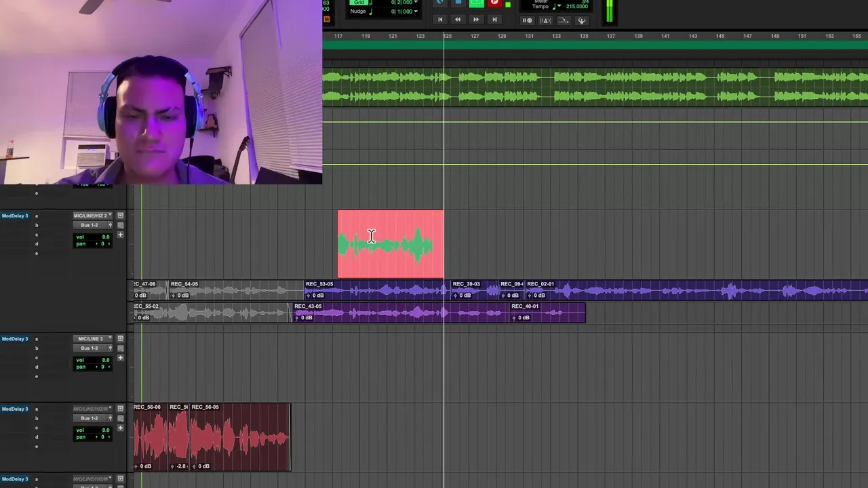The image size is (868, 488).
Task: Click the green stereo waveform clip at top
Action: [595, 87]
